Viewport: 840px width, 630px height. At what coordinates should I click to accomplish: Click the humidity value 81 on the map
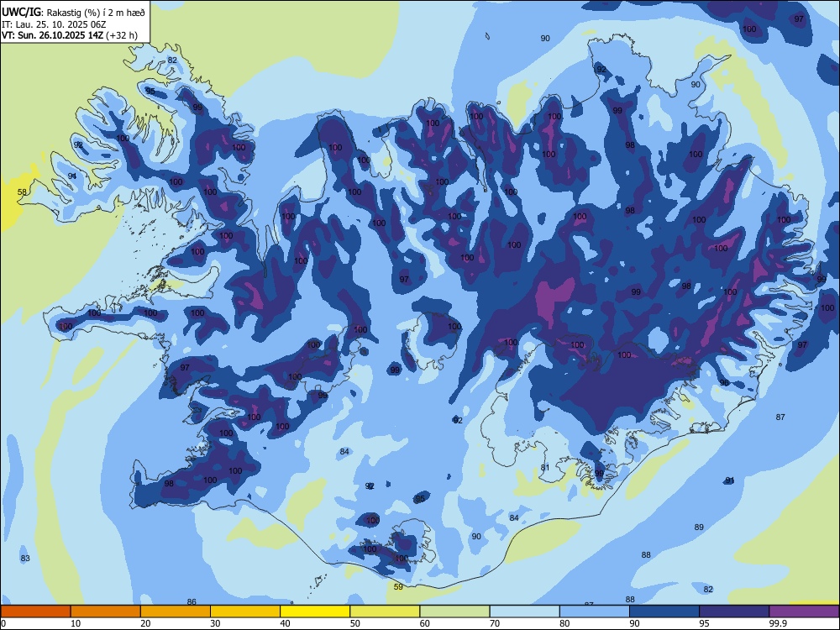click(x=545, y=468)
